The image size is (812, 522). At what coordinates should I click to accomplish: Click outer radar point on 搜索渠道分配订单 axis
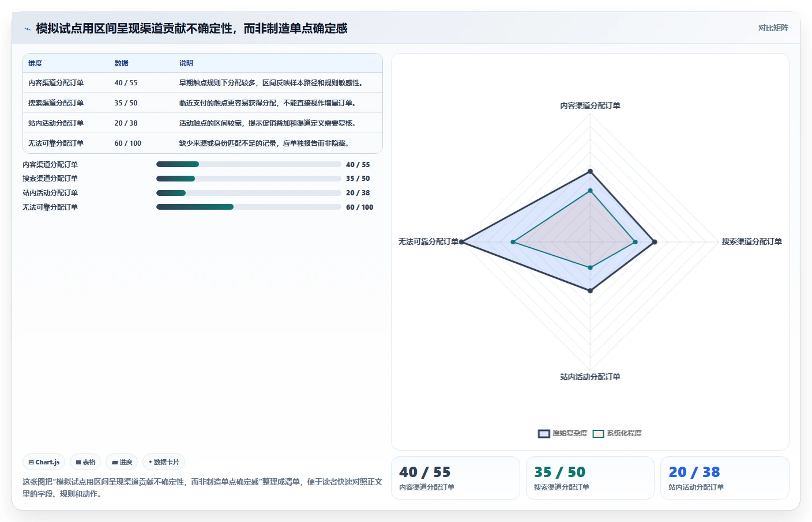point(655,242)
